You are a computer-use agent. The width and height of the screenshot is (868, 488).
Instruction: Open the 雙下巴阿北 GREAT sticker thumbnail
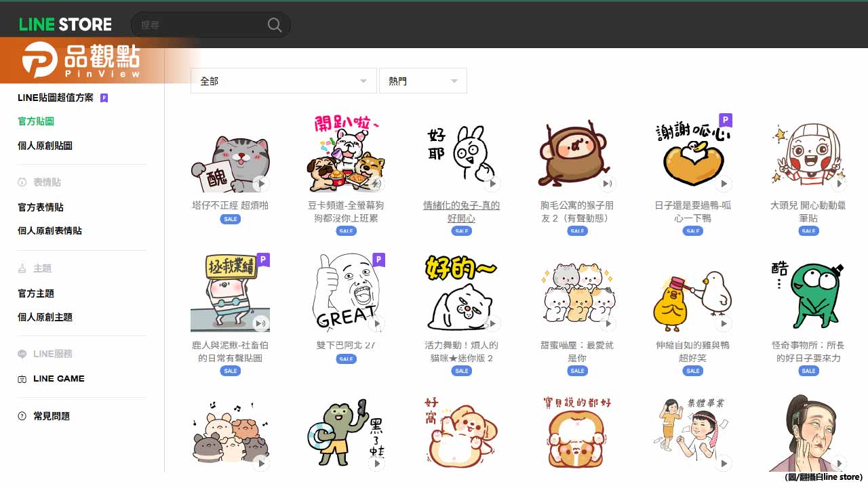(346, 293)
